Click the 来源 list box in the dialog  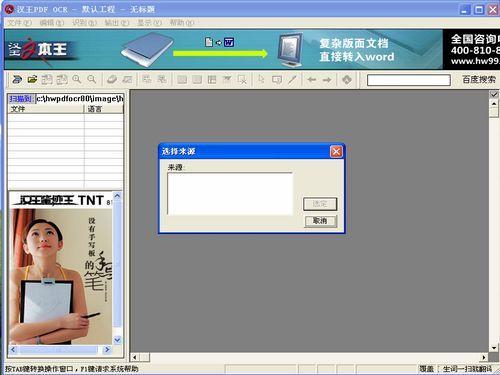click(x=230, y=194)
